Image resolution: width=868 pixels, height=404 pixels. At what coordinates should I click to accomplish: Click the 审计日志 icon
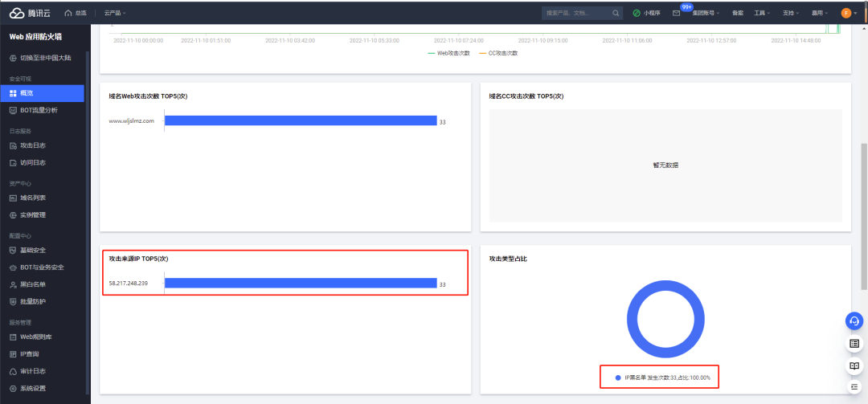click(14, 371)
